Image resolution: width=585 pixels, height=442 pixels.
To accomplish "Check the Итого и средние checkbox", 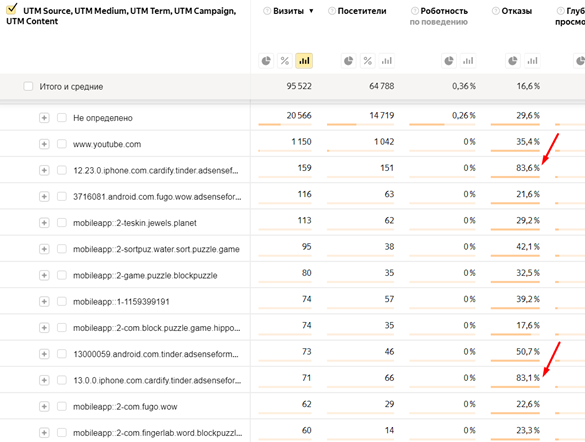I will click(28, 87).
